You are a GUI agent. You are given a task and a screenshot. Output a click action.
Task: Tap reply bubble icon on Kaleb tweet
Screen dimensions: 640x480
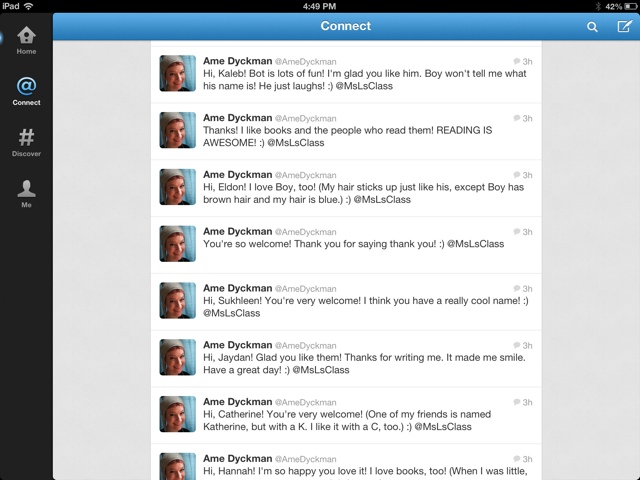517,61
